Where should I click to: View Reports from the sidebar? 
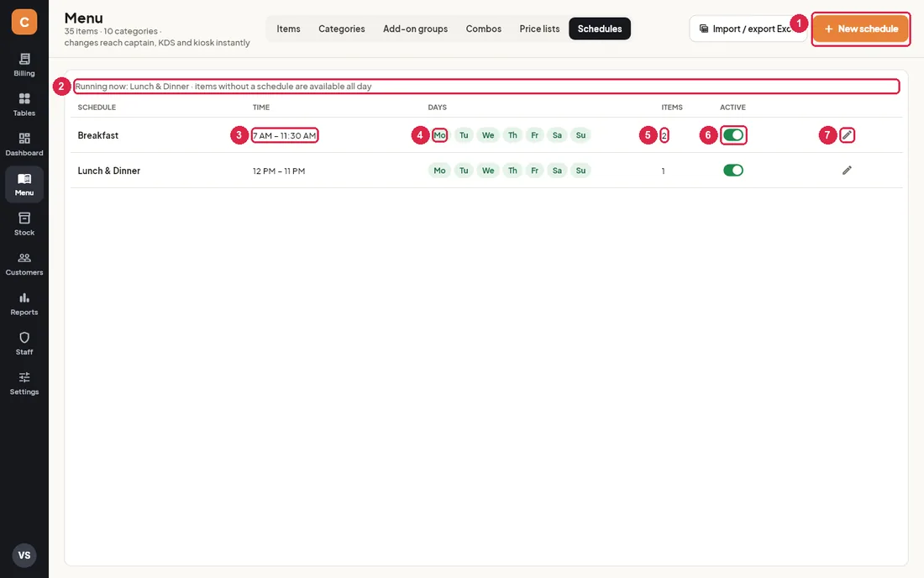tap(24, 304)
